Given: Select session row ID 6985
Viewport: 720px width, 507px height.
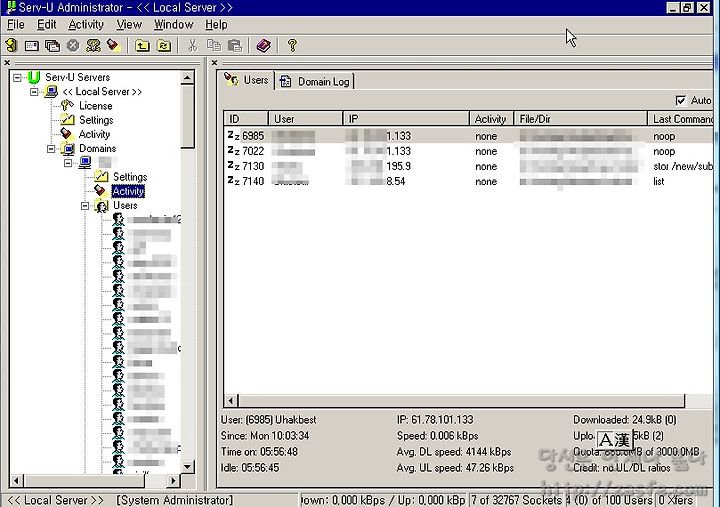Looking at the screenshot, I should pyautogui.click(x=468, y=136).
